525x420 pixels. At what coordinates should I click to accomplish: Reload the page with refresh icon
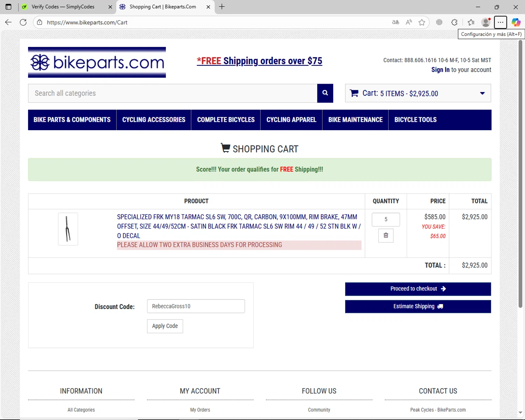point(23,22)
